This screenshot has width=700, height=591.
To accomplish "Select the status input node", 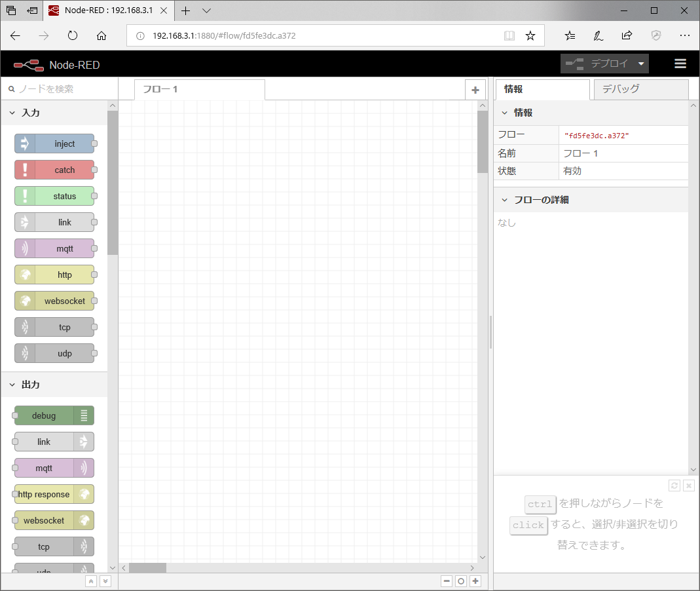I will [54, 196].
